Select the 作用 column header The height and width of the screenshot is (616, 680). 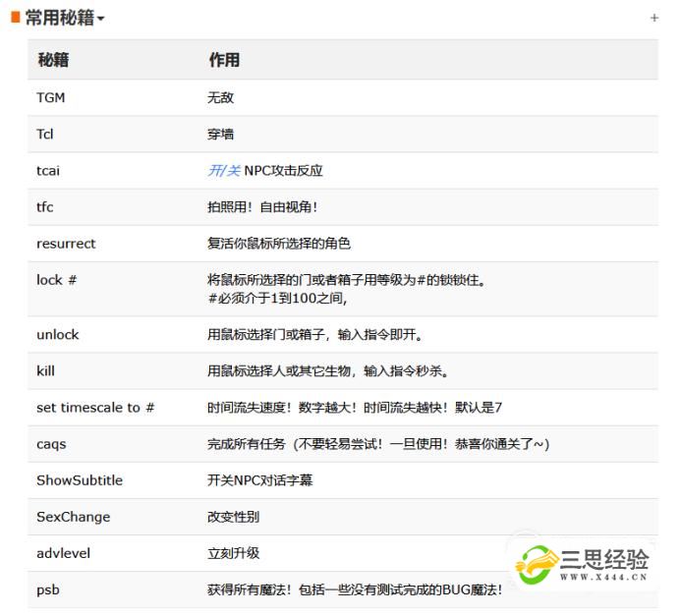(x=224, y=60)
